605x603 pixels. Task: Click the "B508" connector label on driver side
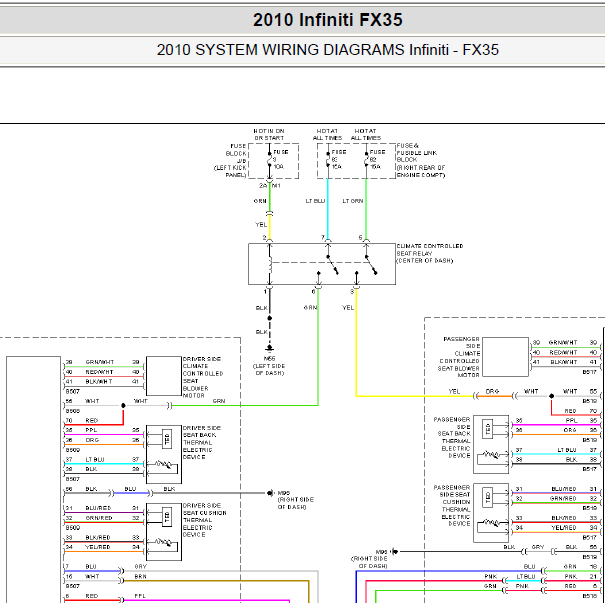[73, 411]
